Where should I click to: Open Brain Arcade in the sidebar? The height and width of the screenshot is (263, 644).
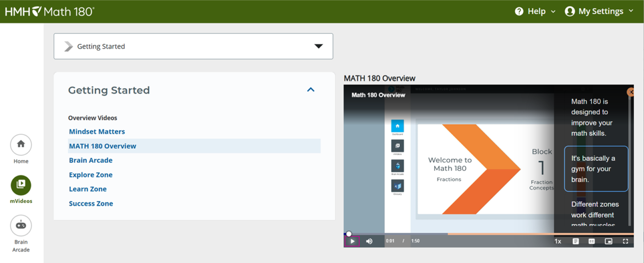[21, 234]
